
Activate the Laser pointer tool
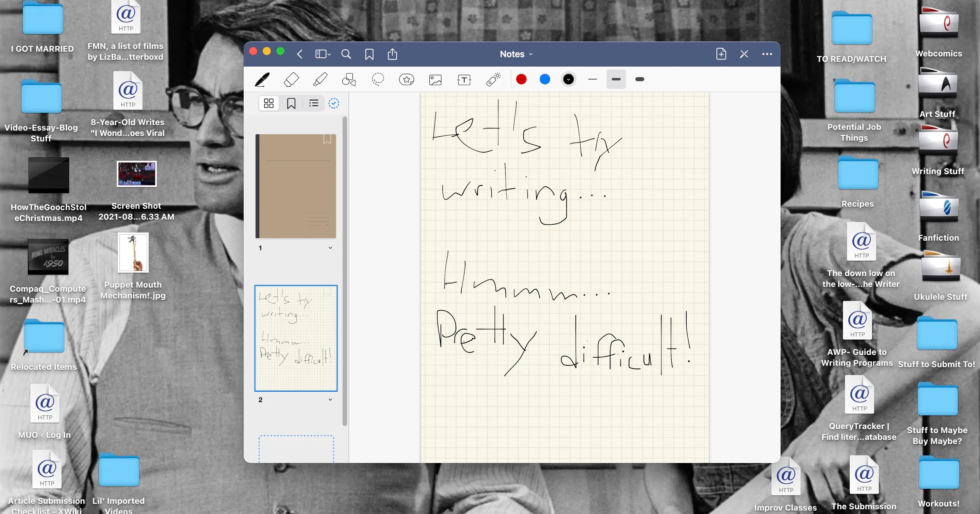tap(493, 80)
